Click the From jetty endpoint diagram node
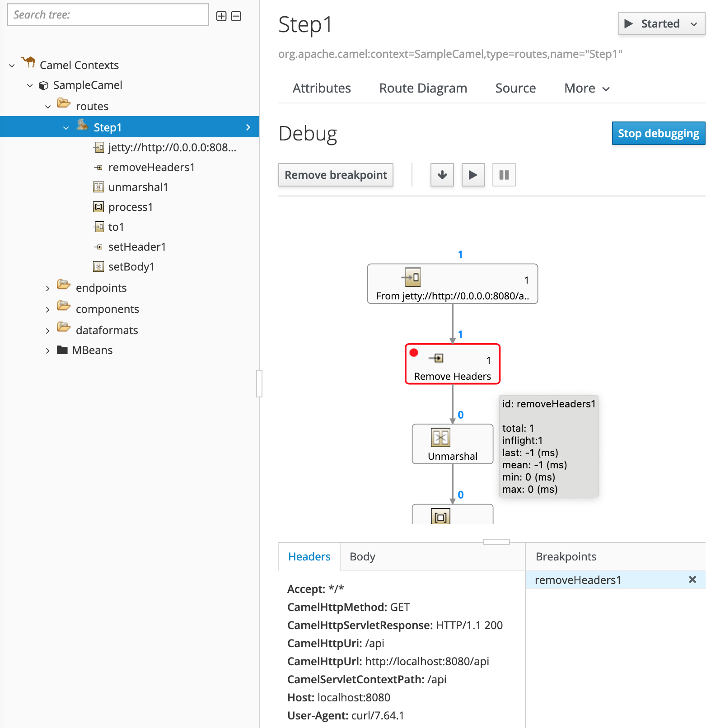This screenshot has width=711, height=728. pyautogui.click(x=452, y=284)
